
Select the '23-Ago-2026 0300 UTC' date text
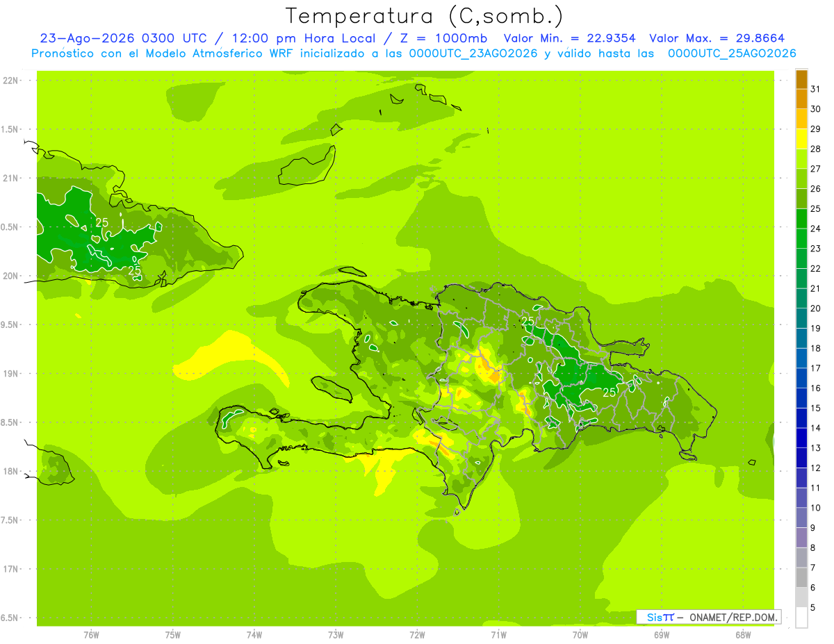(x=122, y=38)
